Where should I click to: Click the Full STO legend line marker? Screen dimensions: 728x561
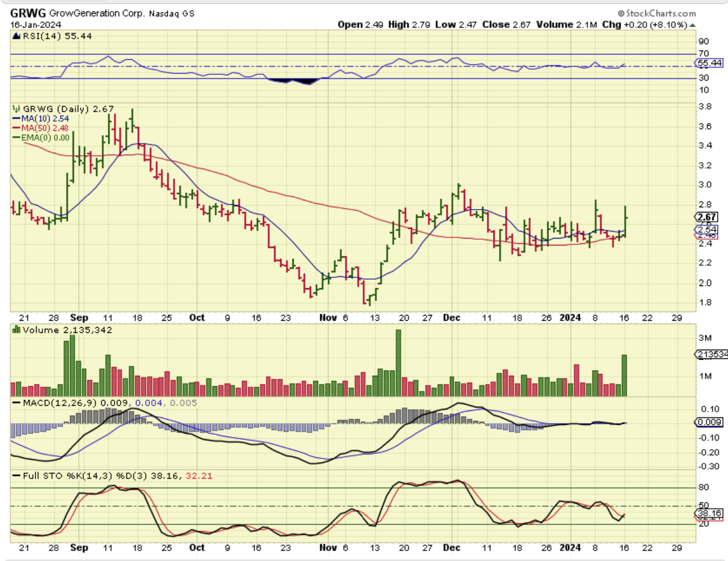coord(16,476)
